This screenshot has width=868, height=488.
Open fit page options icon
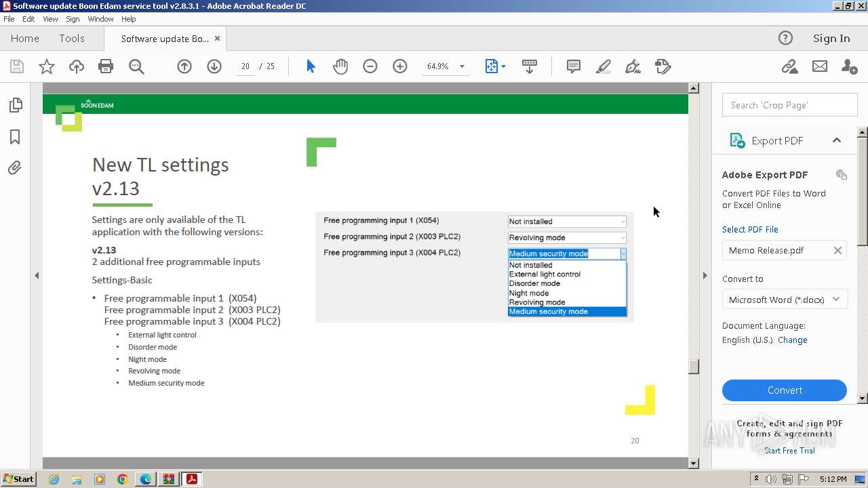tap(492, 66)
